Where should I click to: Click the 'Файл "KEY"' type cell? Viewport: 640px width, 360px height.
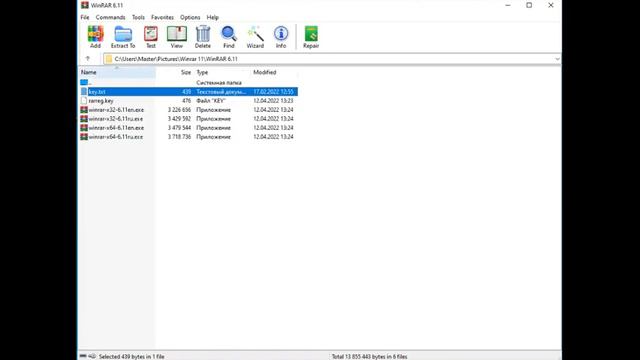[211, 101]
